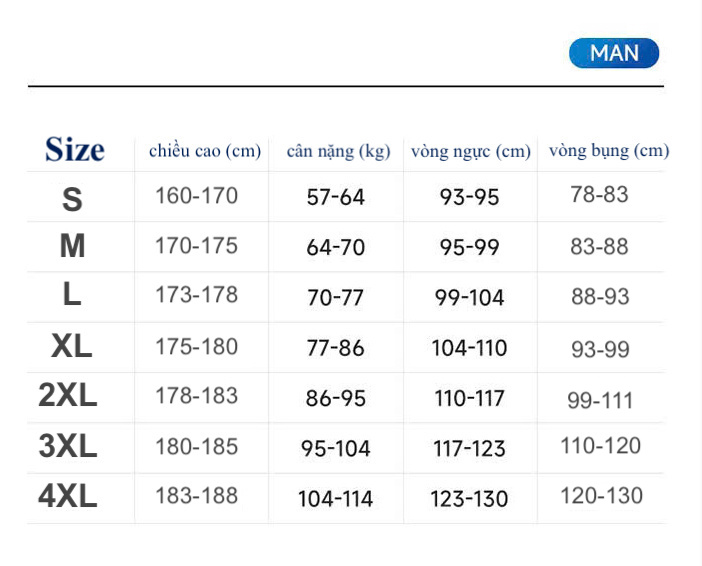Select the S size row label

click(72, 200)
